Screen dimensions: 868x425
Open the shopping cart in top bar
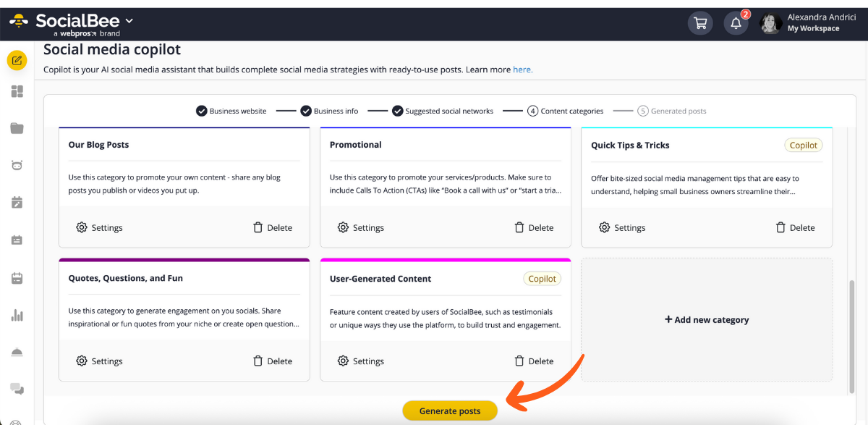tap(699, 22)
